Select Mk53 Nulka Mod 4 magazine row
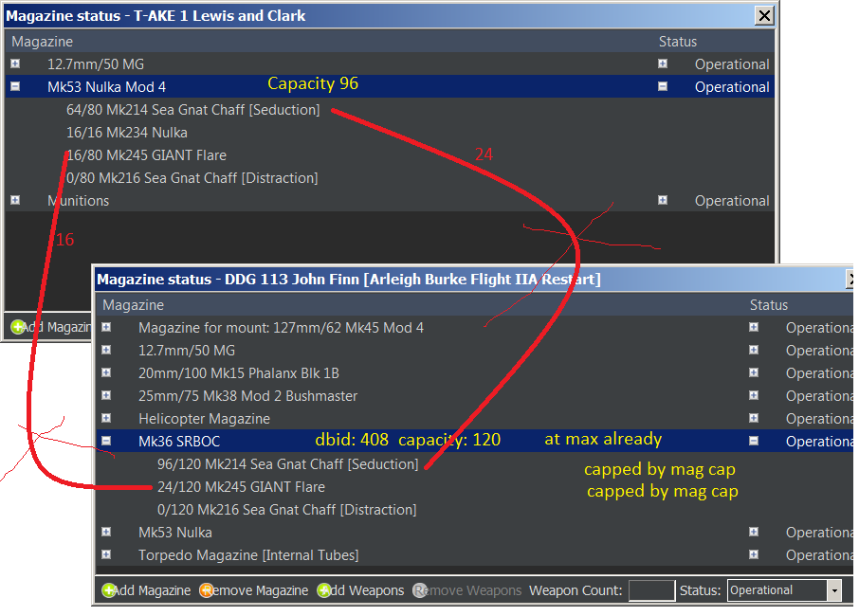This screenshot has height=616, width=859. point(389,86)
